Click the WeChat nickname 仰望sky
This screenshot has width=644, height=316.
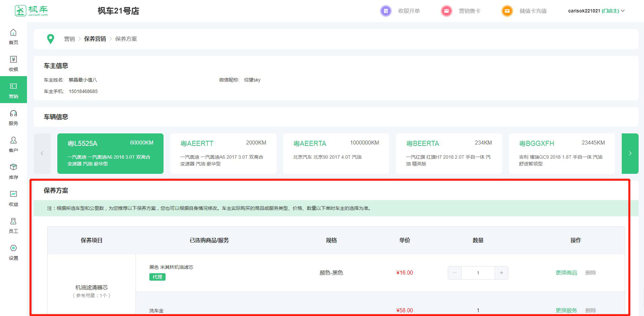(252, 80)
